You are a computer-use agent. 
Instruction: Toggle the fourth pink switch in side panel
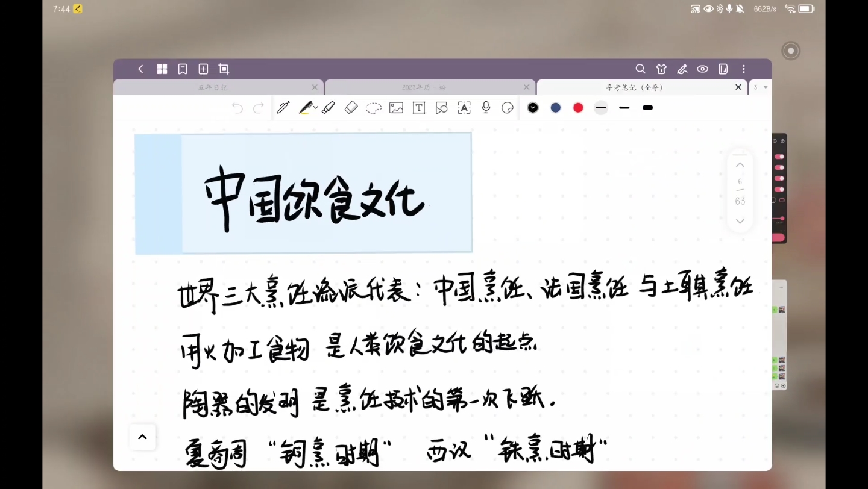click(x=779, y=189)
